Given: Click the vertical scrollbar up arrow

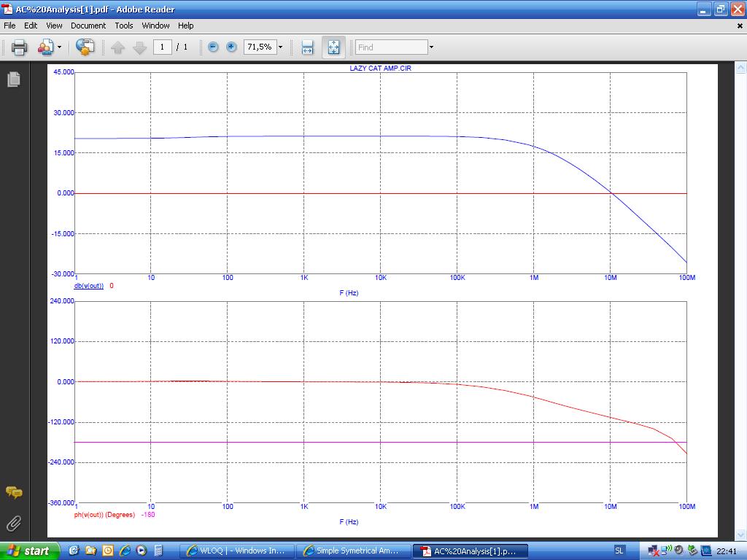Looking at the screenshot, I should (741, 68).
